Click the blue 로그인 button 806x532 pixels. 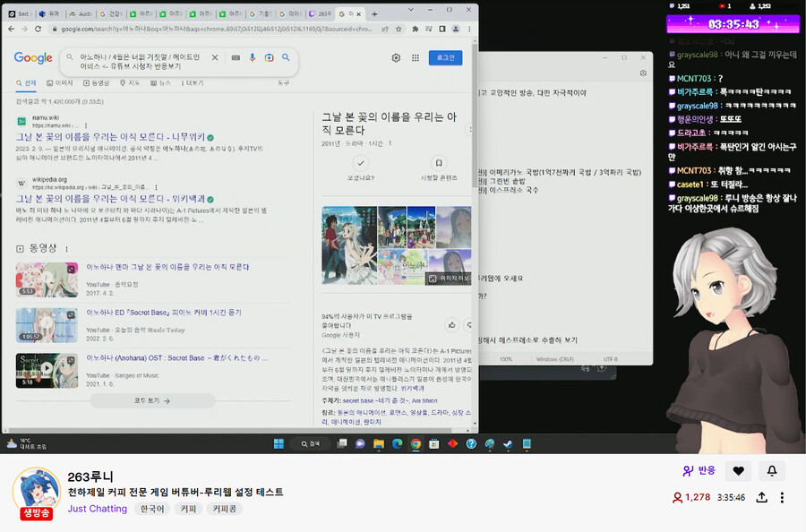click(445, 58)
